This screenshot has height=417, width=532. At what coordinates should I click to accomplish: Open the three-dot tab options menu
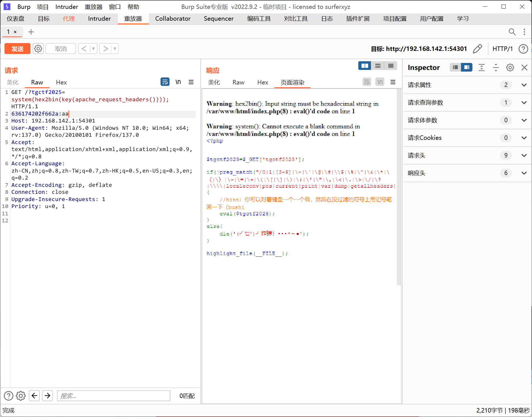pos(524,32)
